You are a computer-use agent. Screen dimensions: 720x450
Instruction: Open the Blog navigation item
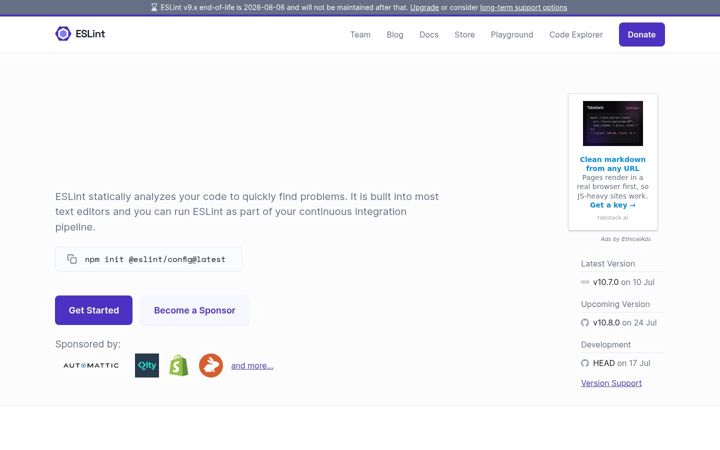(395, 34)
